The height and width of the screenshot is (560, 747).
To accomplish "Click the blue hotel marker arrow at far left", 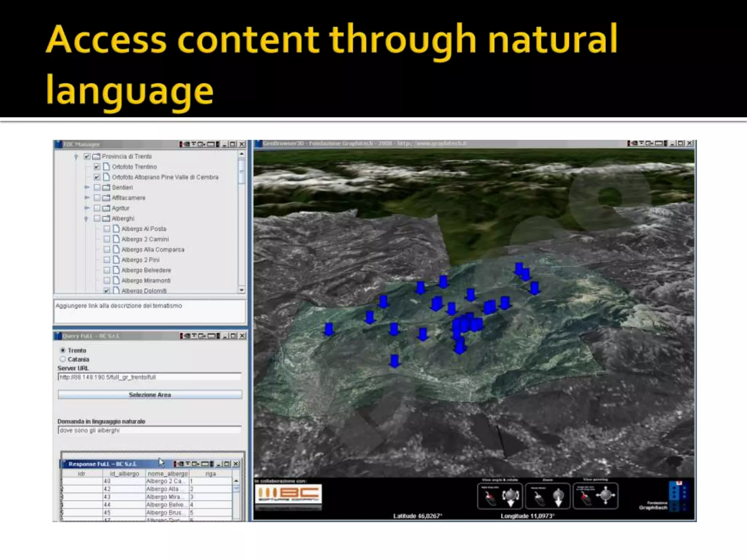I will pos(329,329).
